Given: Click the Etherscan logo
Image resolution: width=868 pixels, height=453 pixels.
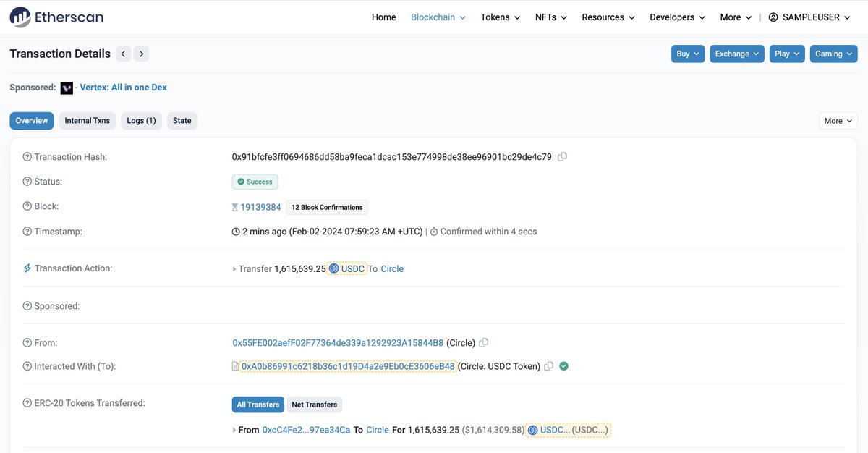Looking at the screenshot, I should click(x=56, y=17).
